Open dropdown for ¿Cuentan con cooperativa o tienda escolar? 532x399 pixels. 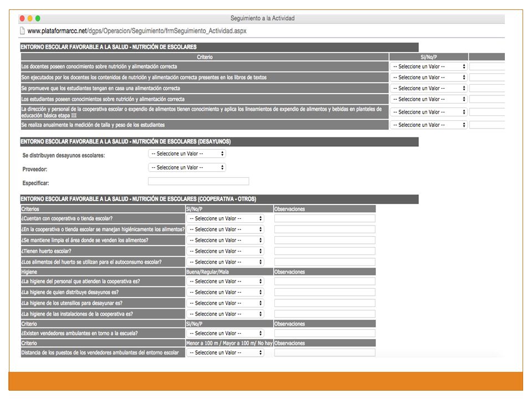[225, 218]
